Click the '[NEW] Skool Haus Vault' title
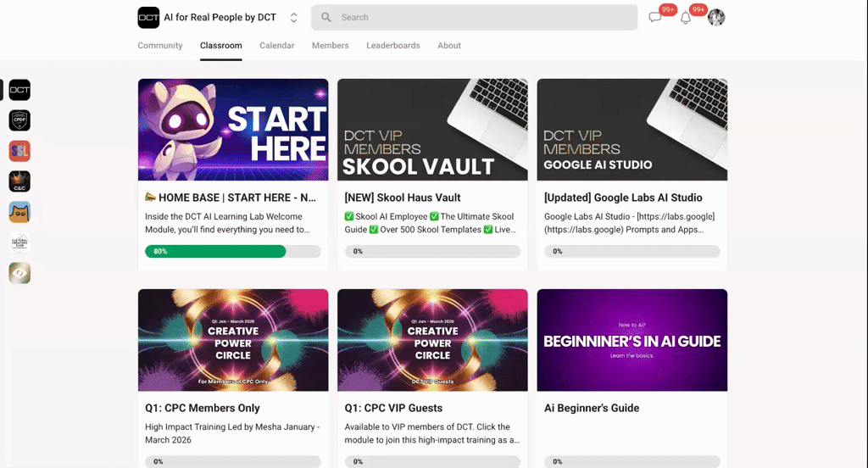 pos(403,198)
